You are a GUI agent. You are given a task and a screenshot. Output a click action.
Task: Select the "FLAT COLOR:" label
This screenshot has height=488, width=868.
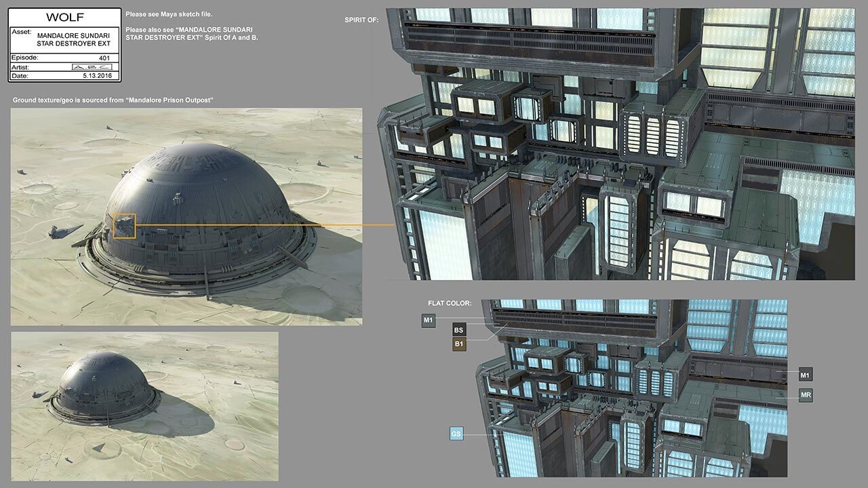click(450, 303)
